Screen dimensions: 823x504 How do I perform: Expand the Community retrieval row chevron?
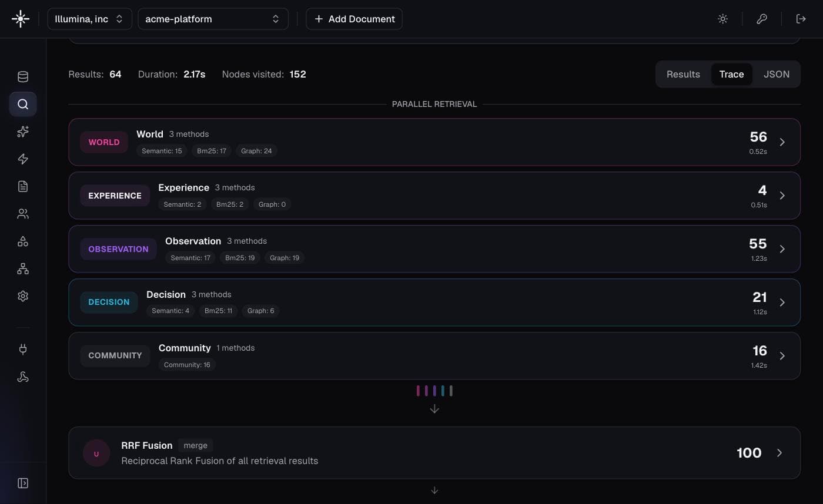pos(782,356)
